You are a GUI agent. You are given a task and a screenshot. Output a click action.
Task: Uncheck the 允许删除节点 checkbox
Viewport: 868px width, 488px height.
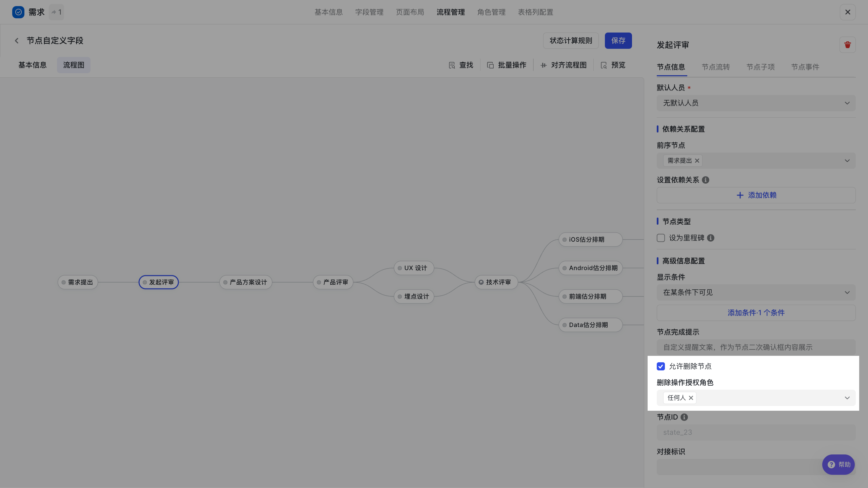tap(661, 366)
